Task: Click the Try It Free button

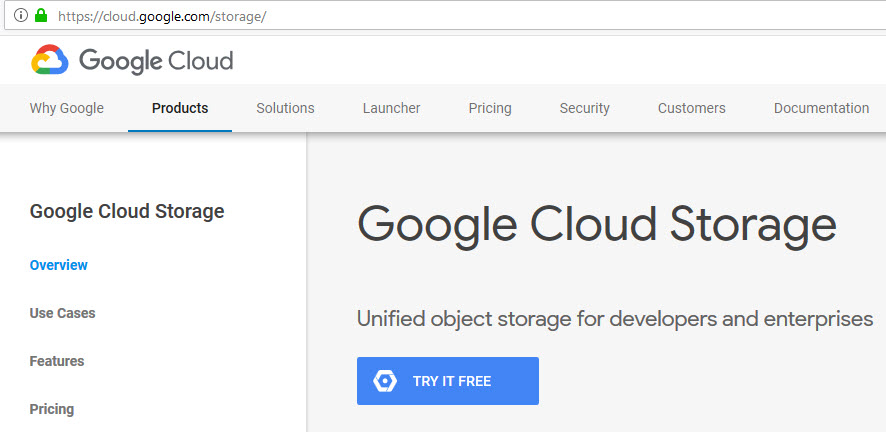Action: pos(448,381)
